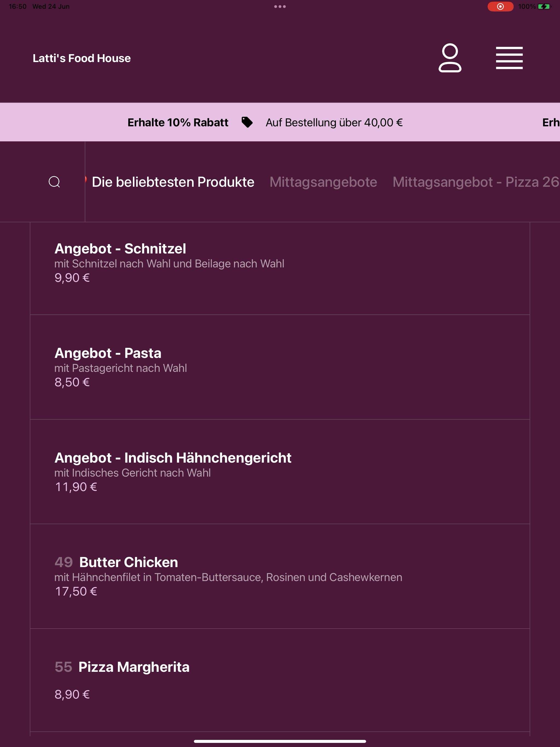Add the Butter Chicken dish
Image resolution: width=560 pixels, height=747 pixels.
280,576
